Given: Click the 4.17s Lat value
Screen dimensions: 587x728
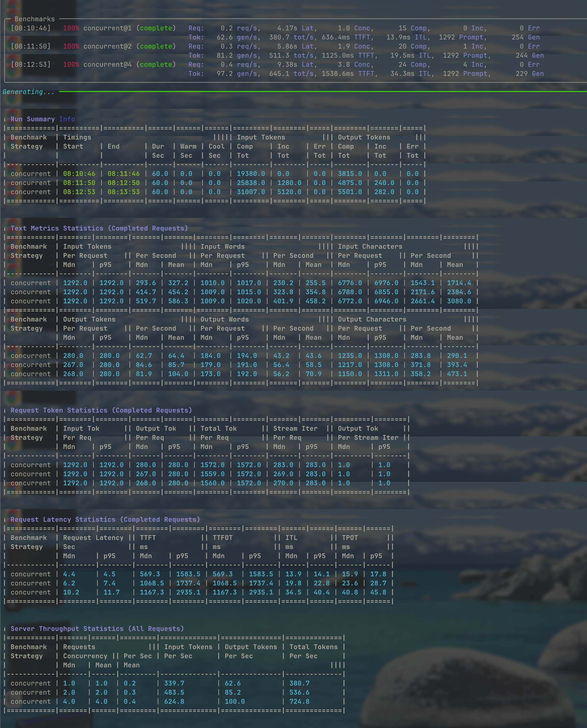Looking at the screenshot, I should pos(297,28).
